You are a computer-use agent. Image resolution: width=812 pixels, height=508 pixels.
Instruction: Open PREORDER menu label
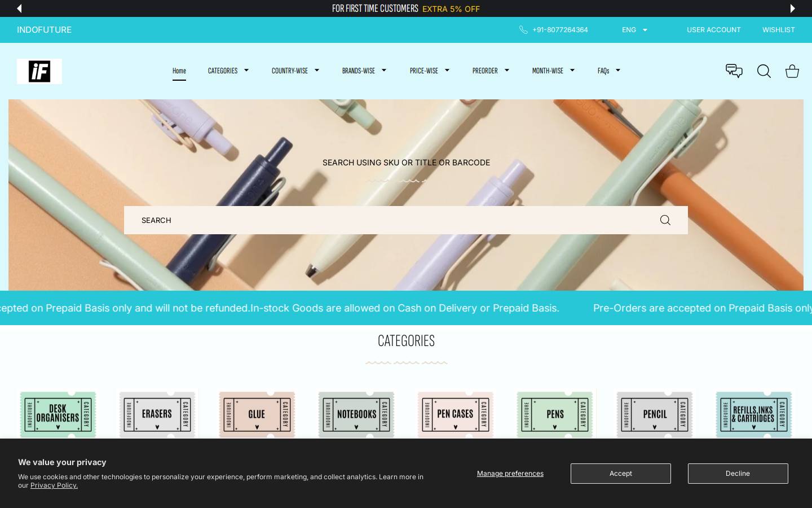(x=485, y=71)
